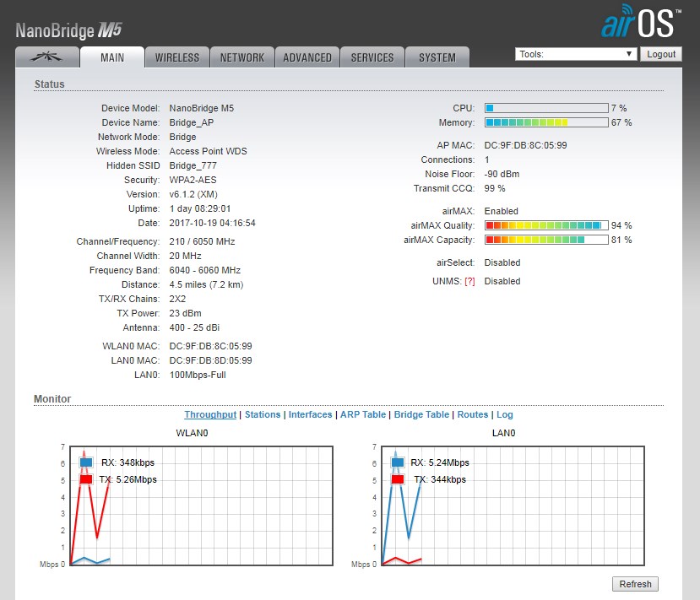Select the airMAX status Enabled
700x600 pixels.
coord(502,211)
